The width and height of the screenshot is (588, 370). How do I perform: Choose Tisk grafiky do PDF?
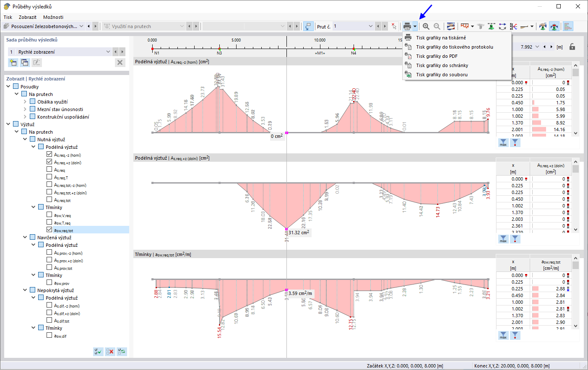tap(457, 56)
